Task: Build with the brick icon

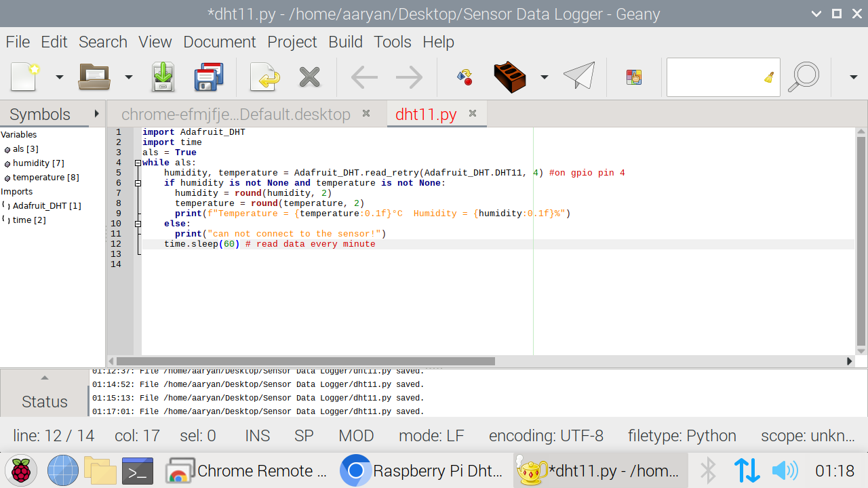Action: (x=511, y=77)
